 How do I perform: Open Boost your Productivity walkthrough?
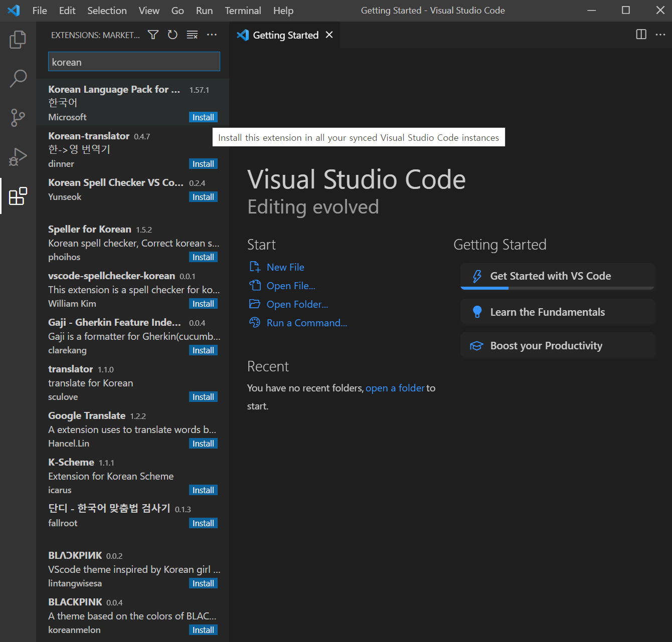tap(558, 346)
